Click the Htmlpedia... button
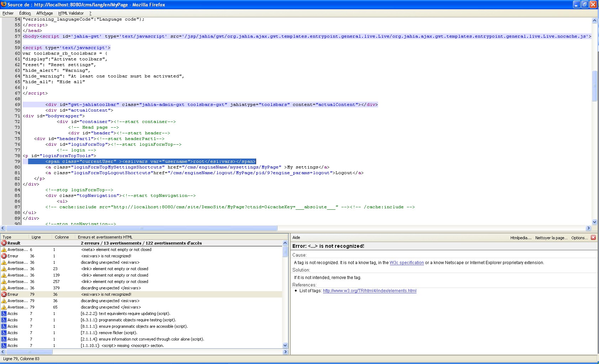599x364 pixels. click(x=521, y=238)
